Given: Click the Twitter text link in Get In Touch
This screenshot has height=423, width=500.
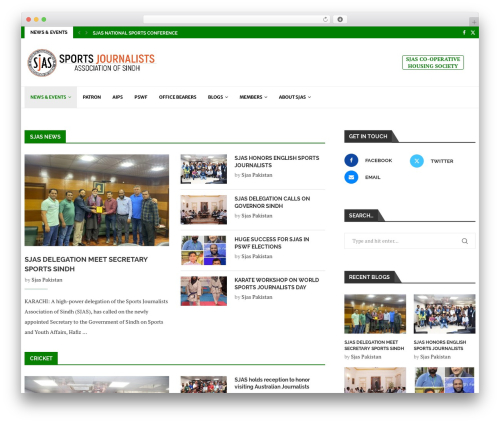Looking at the screenshot, I should point(442,161).
